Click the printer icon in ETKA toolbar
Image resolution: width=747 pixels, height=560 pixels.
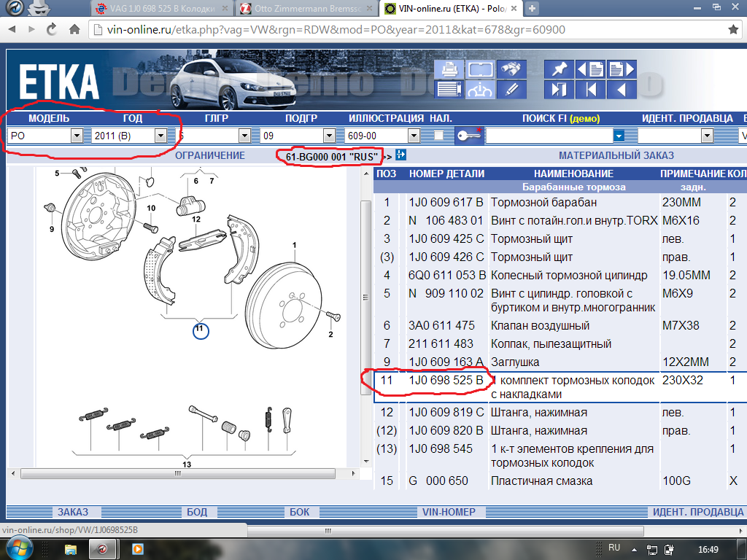click(x=449, y=70)
